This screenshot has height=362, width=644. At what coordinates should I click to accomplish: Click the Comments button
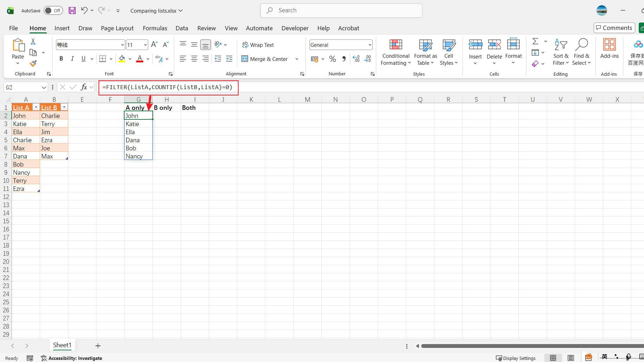click(x=614, y=28)
